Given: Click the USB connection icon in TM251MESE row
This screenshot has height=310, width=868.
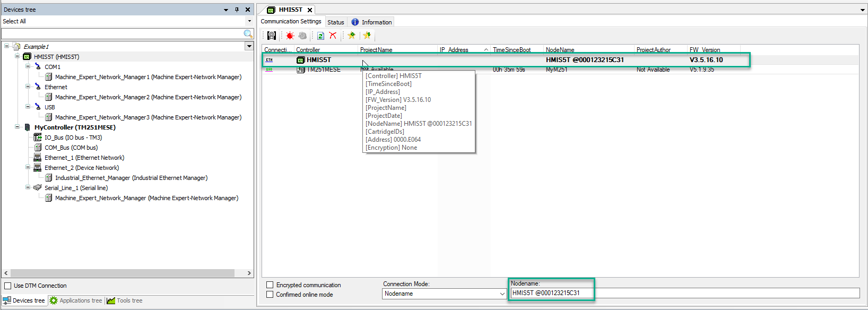Looking at the screenshot, I should 269,70.
